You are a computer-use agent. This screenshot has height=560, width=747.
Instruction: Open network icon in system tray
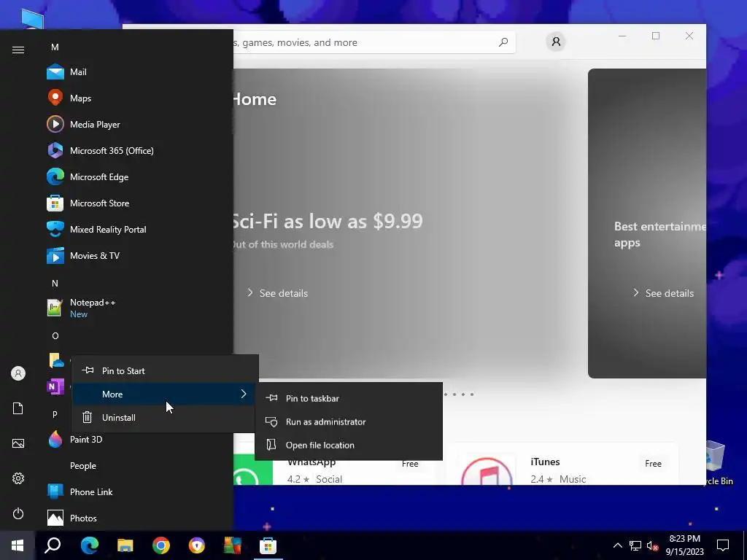(x=635, y=545)
